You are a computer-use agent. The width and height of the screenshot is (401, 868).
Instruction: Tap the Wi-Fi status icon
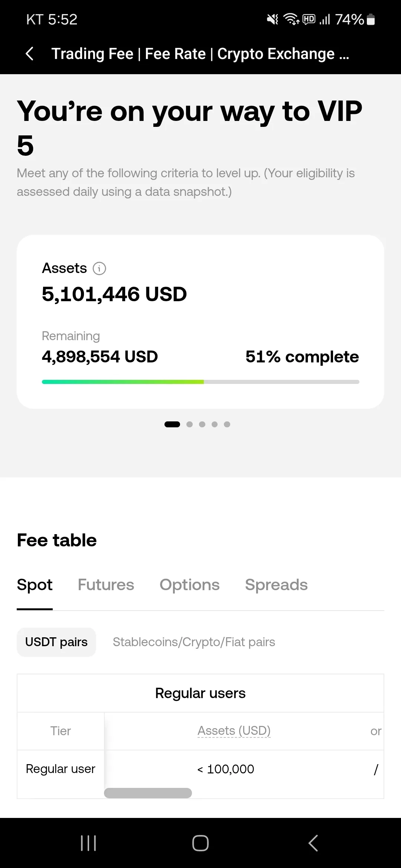291,19
